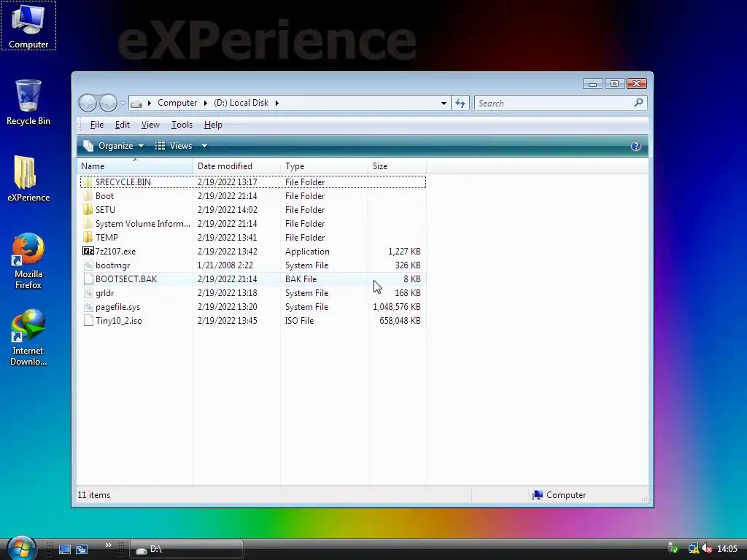Select the SETU folder icon
This screenshot has width=747, height=560.
88,209
